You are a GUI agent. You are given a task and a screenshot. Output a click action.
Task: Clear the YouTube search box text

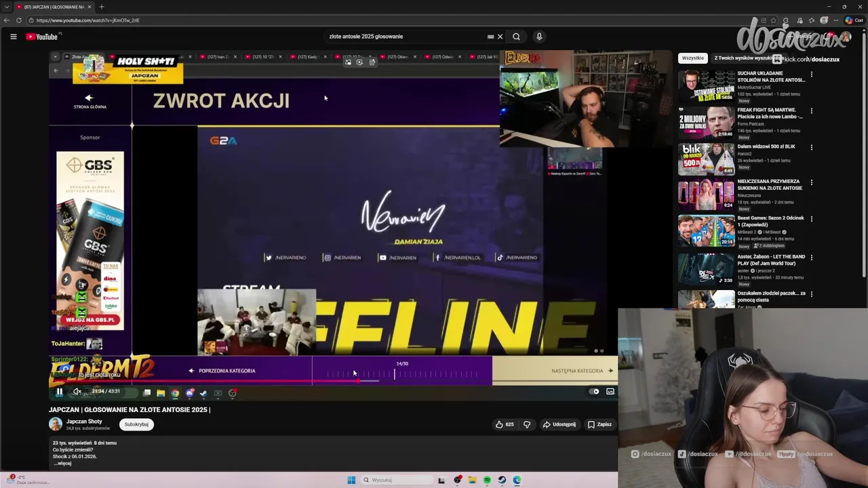coord(500,37)
